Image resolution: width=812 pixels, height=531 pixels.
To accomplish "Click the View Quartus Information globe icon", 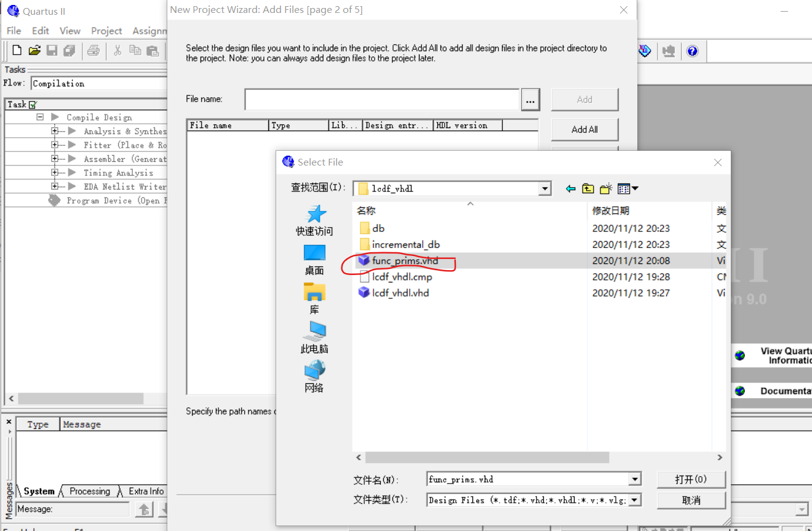I will tap(739, 356).
